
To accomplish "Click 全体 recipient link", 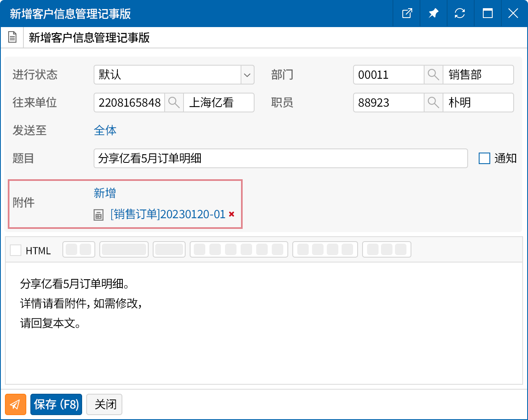I will [x=105, y=130].
